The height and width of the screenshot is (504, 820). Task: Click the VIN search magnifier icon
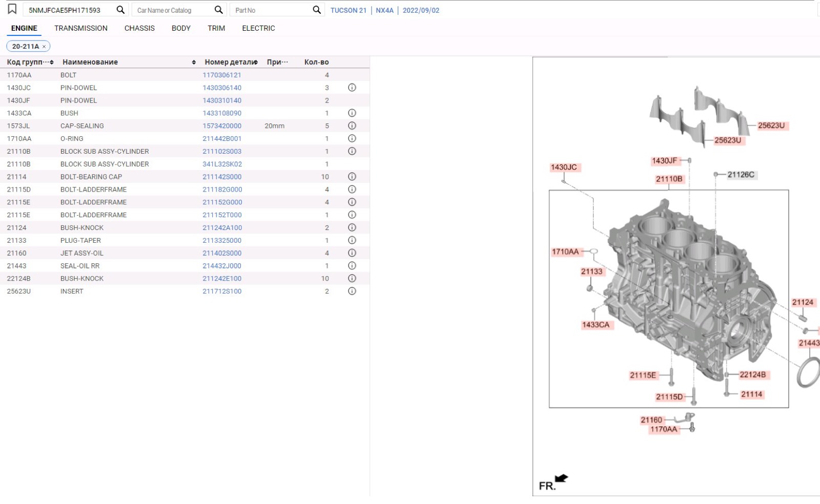[120, 10]
